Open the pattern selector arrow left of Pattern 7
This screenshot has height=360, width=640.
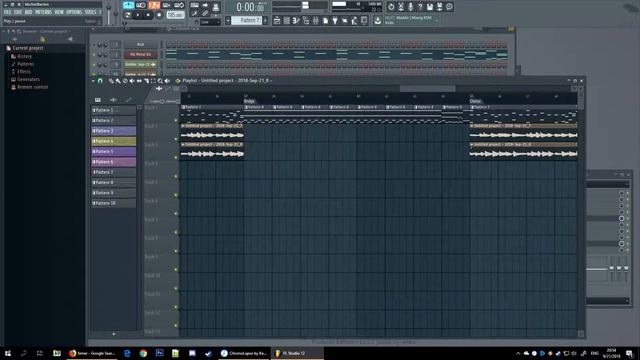(228, 20)
